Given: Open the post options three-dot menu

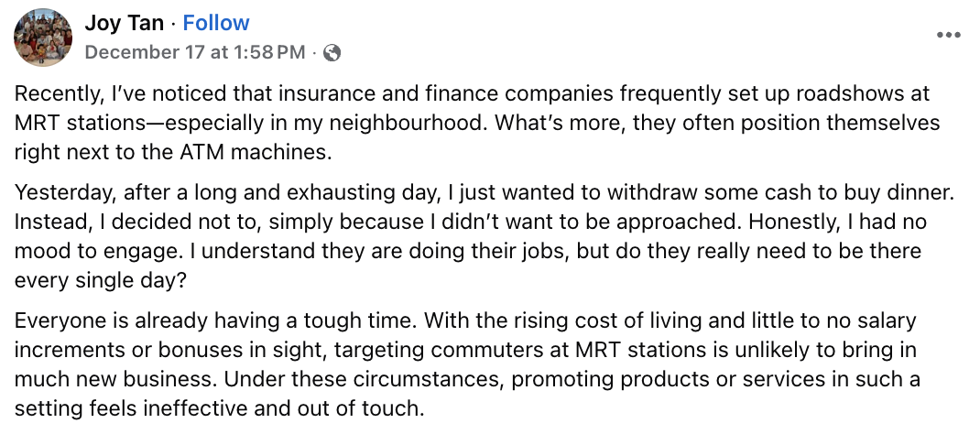Looking at the screenshot, I should pyautogui.click(x=949, y=34).
